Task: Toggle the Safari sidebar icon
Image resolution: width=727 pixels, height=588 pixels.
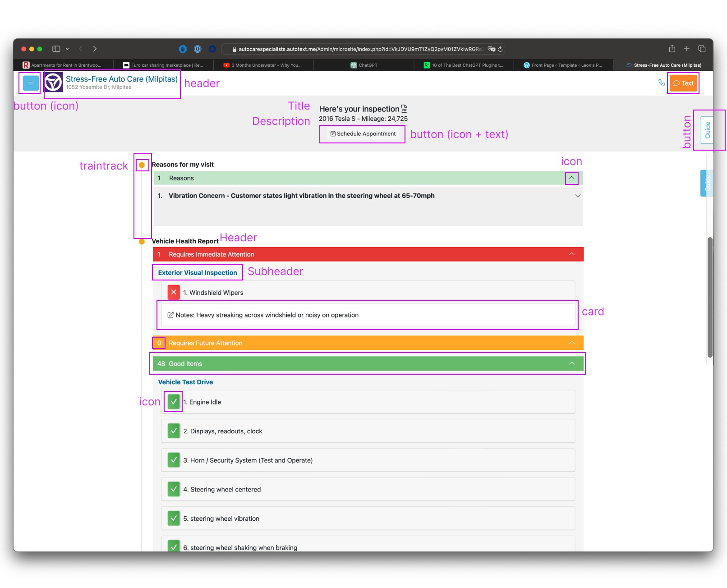Action: (x=56, y=49)
